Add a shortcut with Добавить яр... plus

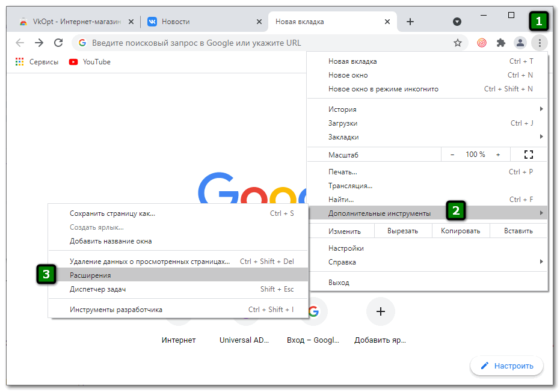[380, 311]
